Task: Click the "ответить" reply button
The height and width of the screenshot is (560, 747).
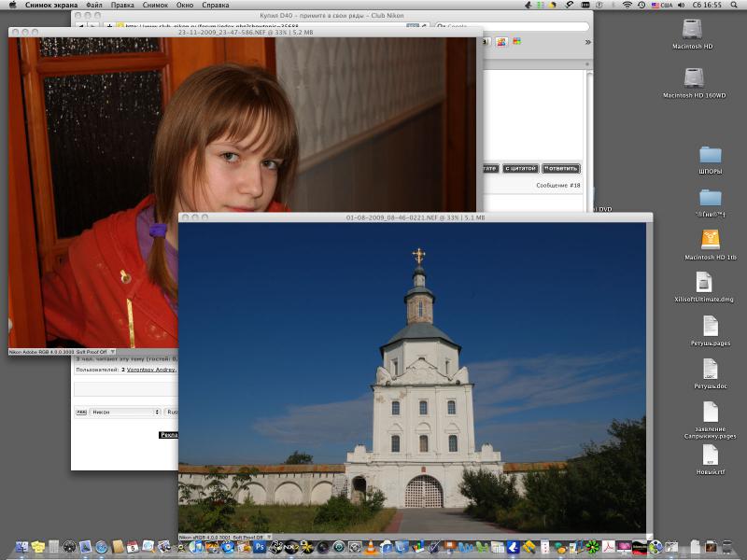Action: click(561, 168)
